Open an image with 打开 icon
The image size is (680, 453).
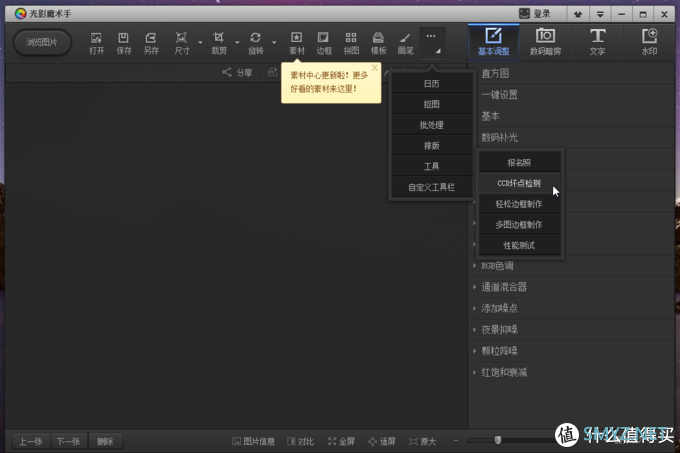96,43
